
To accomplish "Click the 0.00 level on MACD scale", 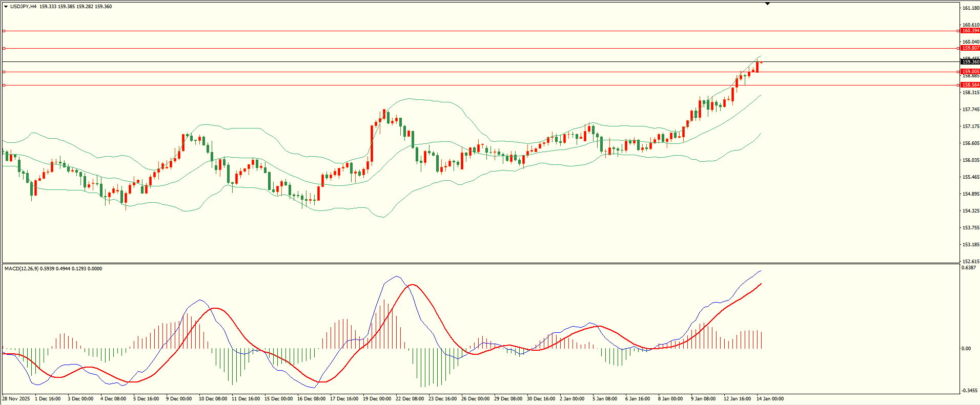I will tap(966, 349).
